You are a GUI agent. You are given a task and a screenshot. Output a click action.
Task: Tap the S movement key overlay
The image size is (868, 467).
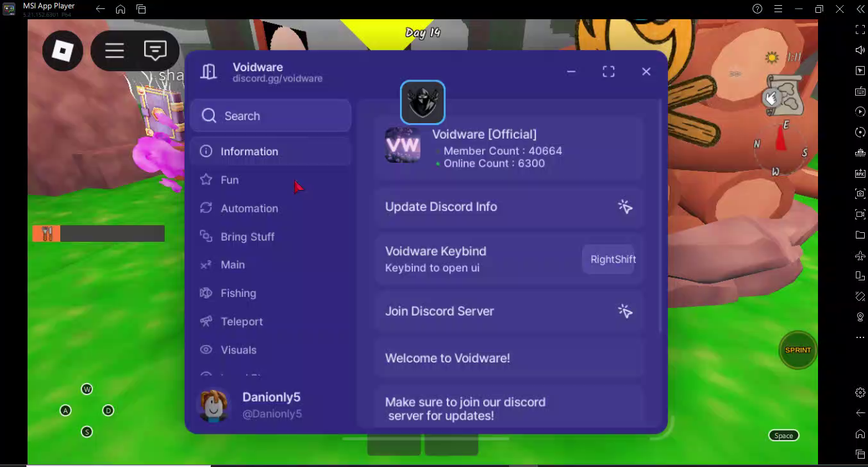tap(87, 432)
